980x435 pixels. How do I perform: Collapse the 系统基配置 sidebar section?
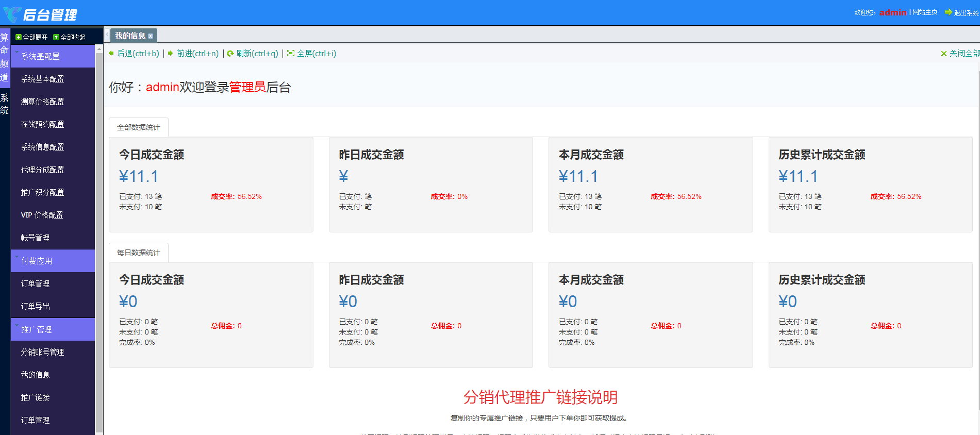point(17,53)
